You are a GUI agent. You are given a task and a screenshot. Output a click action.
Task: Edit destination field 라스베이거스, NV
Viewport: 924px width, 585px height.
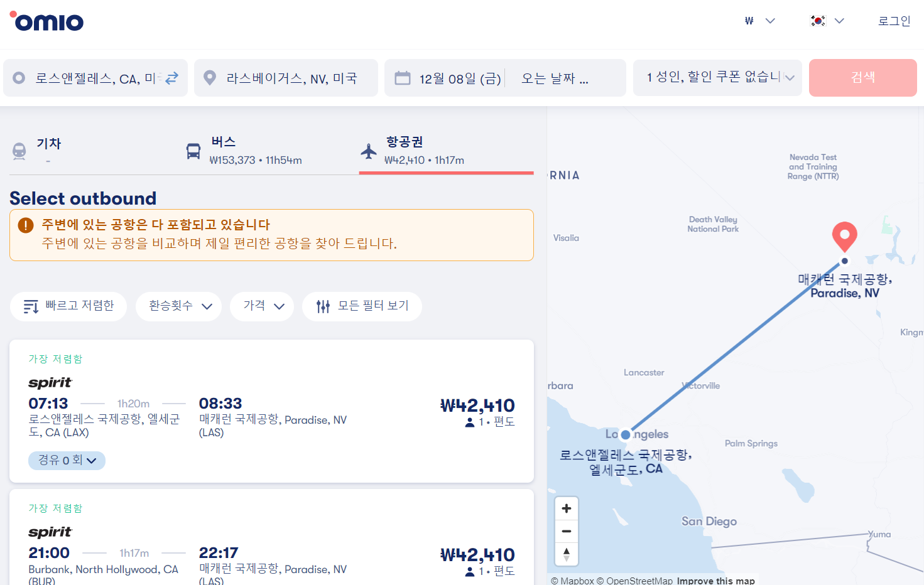click(286, 78)
